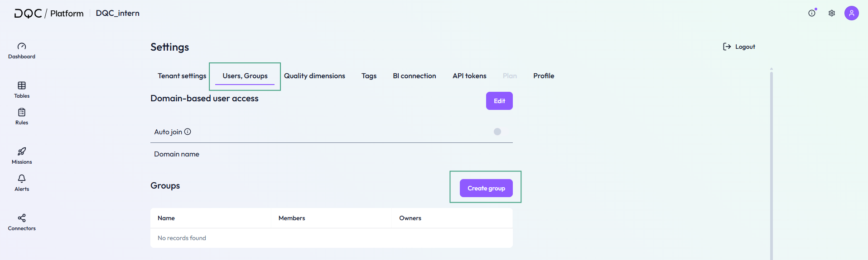Click the Edit button
Image resolution: width=868 pixels, height=260 pixels.
point(499,101)
